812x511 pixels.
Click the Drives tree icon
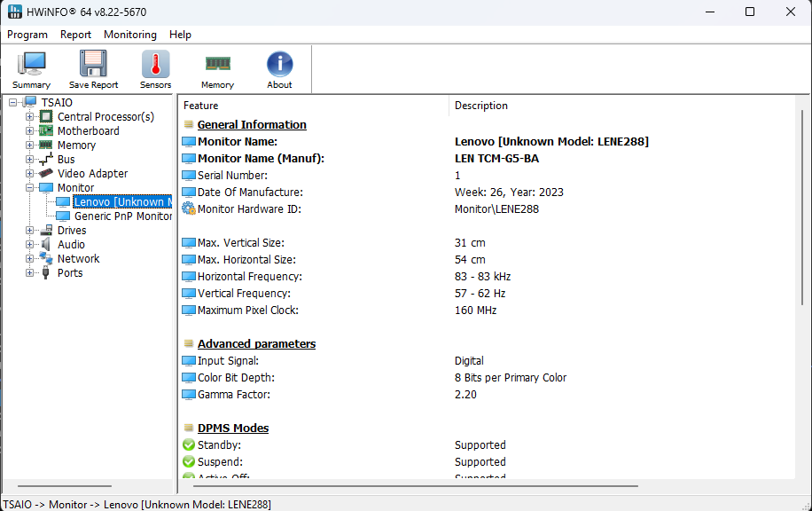[x=46, y=230]
